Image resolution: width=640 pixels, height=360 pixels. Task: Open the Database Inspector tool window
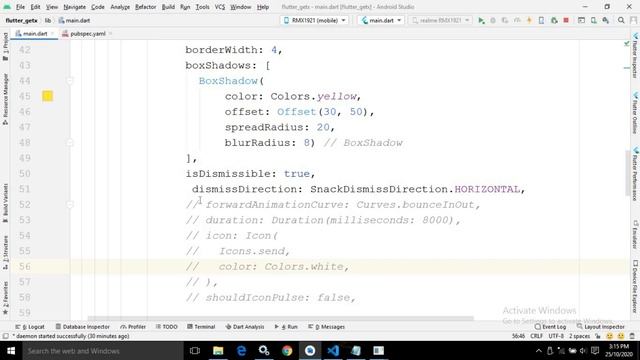pos(83,327)
